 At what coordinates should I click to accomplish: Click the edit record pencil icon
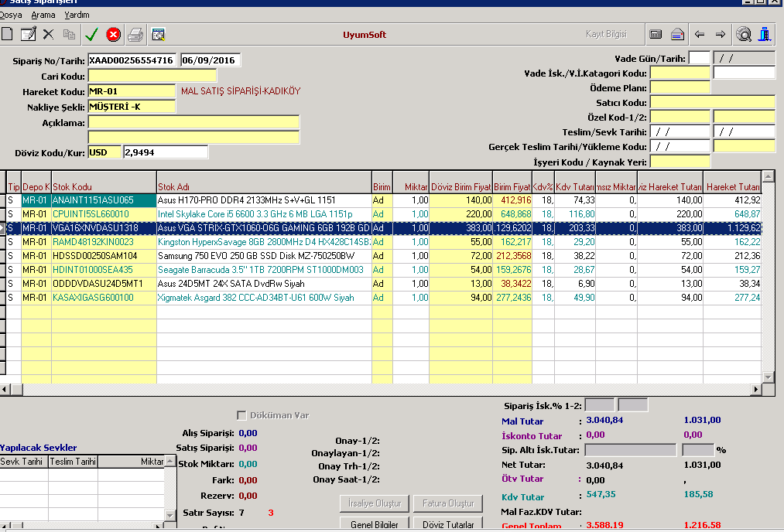point(29,34)
